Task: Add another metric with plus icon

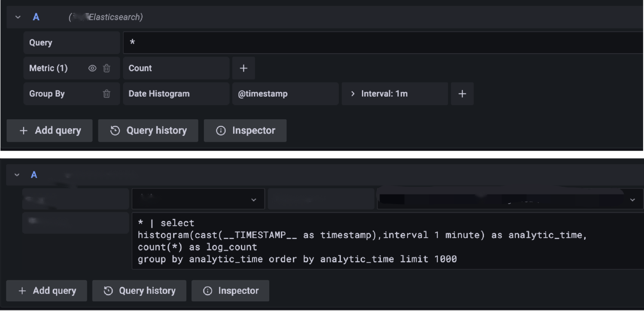Action: [243, 68]
